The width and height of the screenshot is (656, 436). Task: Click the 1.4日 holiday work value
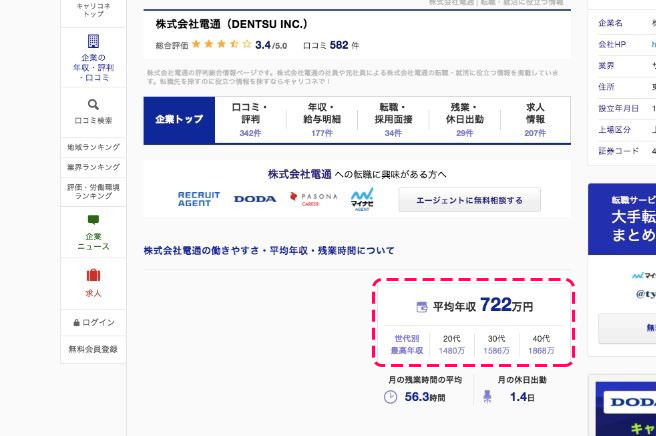click(x=522, y=397)
